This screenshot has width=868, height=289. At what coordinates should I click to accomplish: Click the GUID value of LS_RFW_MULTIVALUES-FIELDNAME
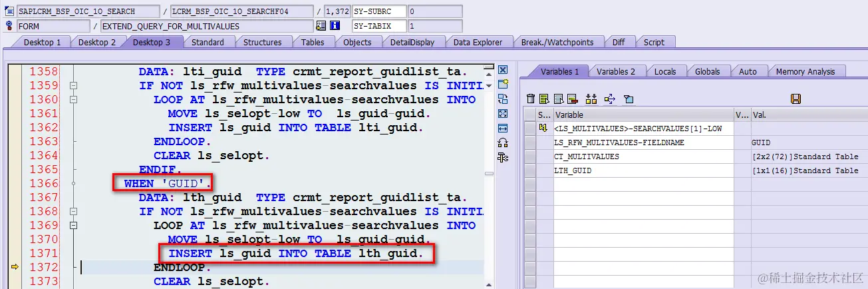point(761,143)
